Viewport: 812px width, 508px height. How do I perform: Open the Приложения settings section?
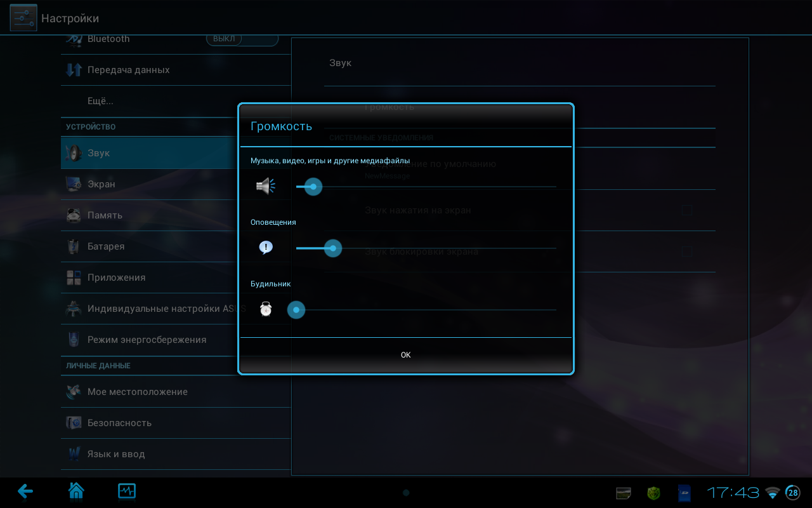(x=116, y=277)
